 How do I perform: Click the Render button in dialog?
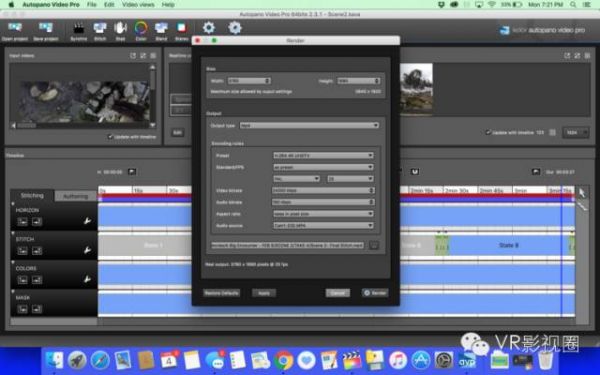(x=375, y=293)
